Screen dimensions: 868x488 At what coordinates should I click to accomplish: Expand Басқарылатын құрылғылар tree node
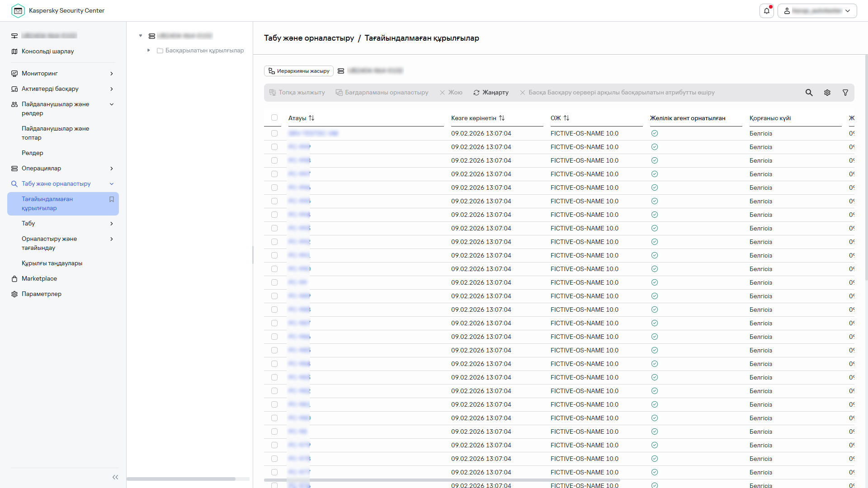[x=149, y=50]
